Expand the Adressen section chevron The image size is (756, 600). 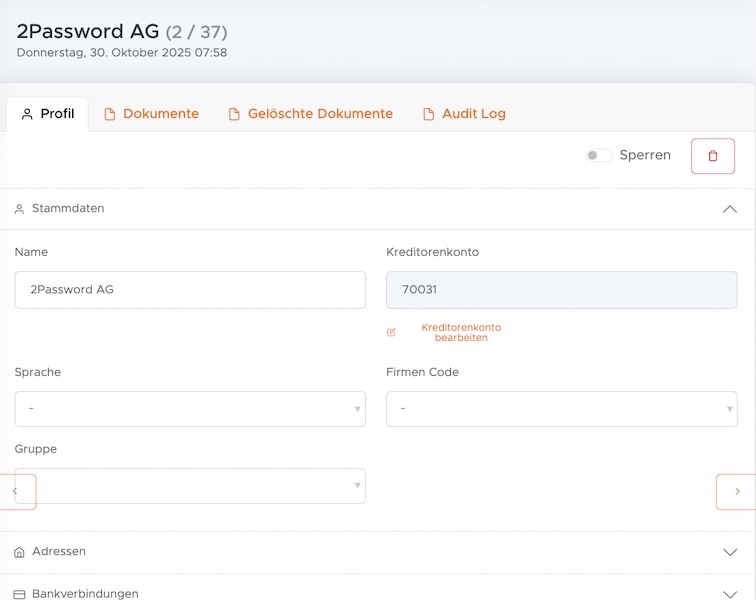click(729, 552)
